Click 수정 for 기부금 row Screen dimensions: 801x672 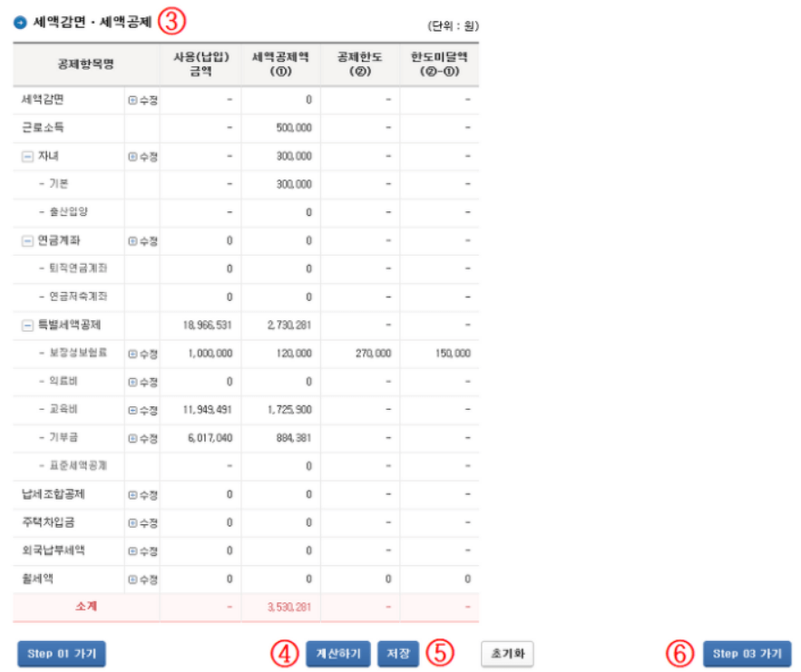pyautogui.click(x=143, y=438)
